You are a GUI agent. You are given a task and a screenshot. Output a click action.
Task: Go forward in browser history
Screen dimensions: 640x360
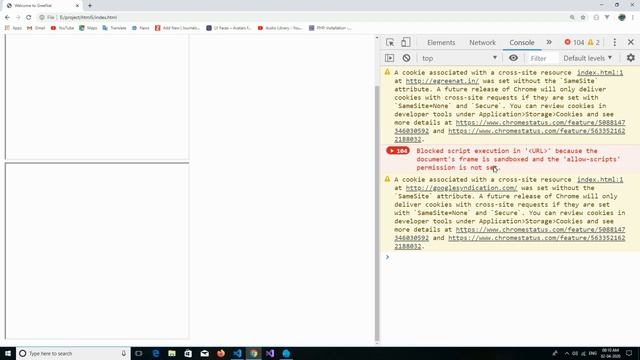click(18, 18)
